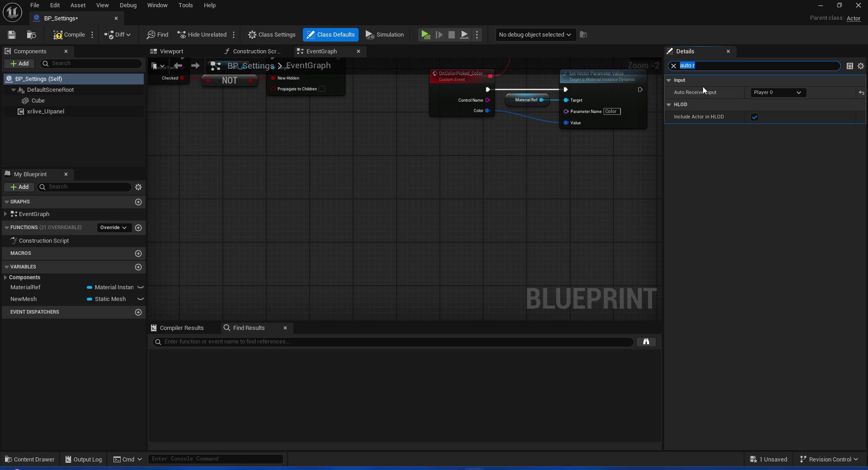The height and width of the screenshot is (470, 868).
Task: Expand the Components variables group
Action: click(5, 277)
